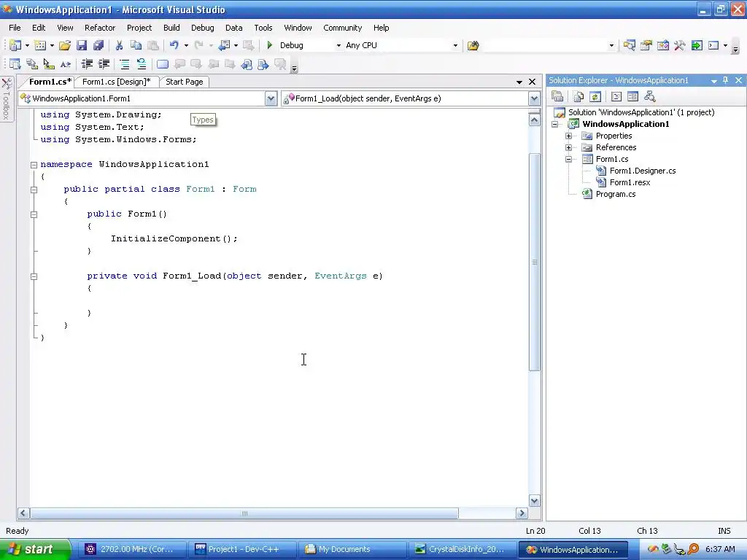Switch to the CrystalDiskInfo taskbar button

(462, 550)
